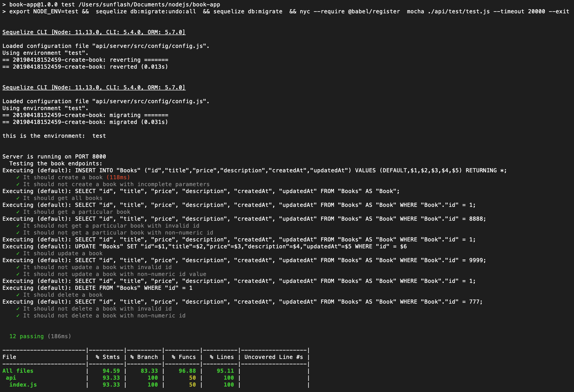574x392 pixels.
Task: Click the '12 passing' summary text
Action: (26, 336)
